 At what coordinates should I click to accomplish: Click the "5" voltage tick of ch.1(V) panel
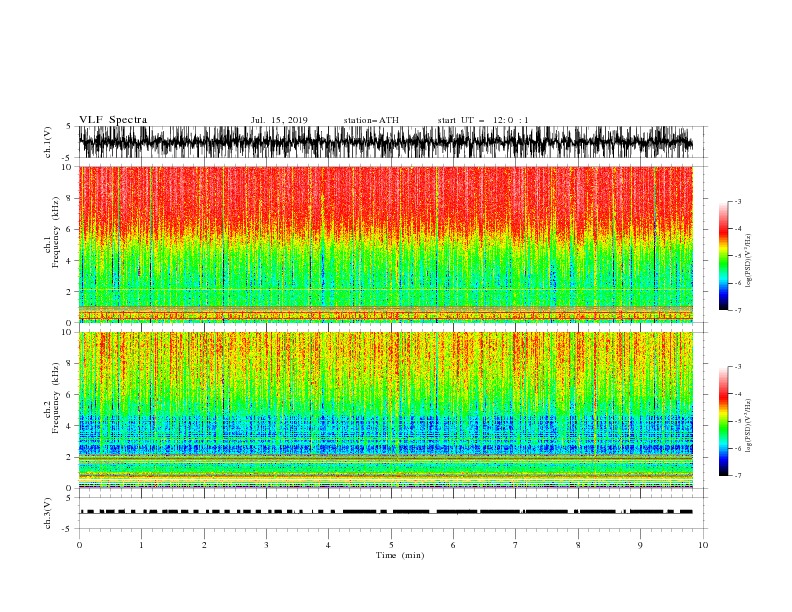69,126
